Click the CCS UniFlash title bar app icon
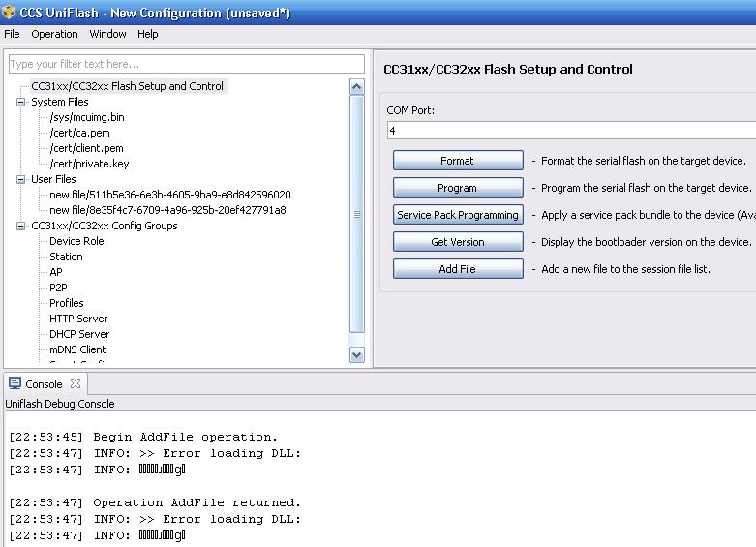 pyautogui.click(x=9, y=12)
